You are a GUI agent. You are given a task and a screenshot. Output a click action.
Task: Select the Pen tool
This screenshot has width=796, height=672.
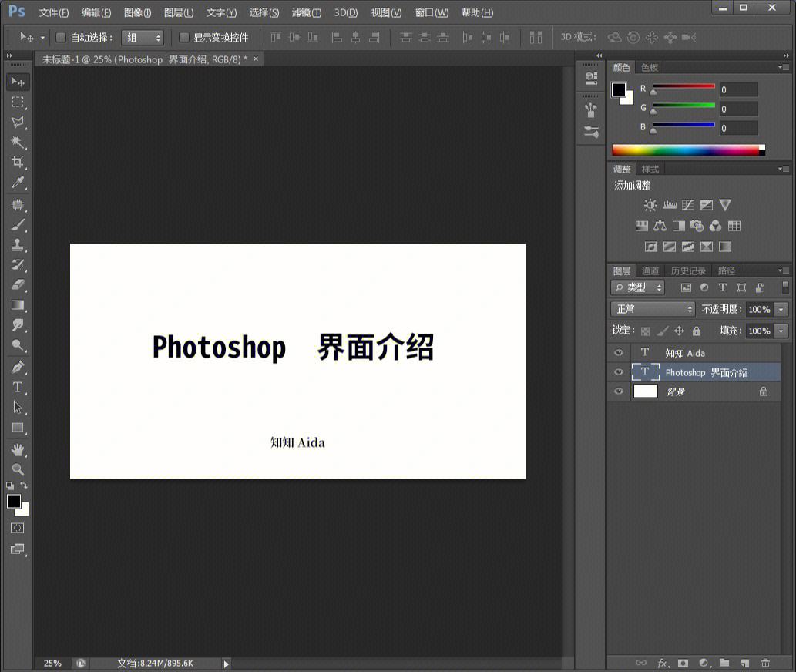click(18, 367)
